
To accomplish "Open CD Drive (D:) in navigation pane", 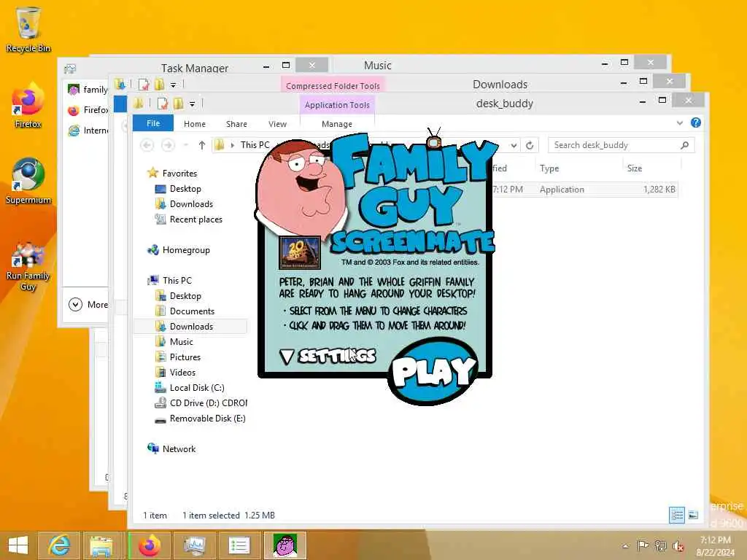I will pyautogui.click(x=208, y=402).
